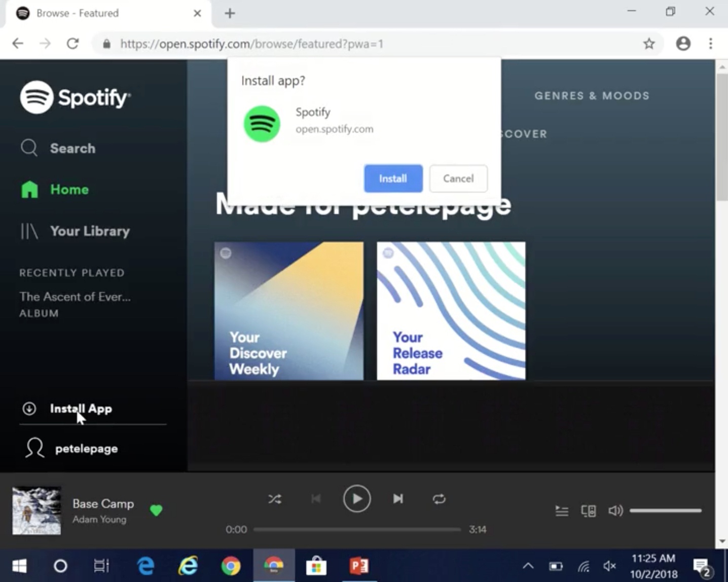Open Search from the sidebar magnifier icon
728x582 pixels.
pos(29,148)
